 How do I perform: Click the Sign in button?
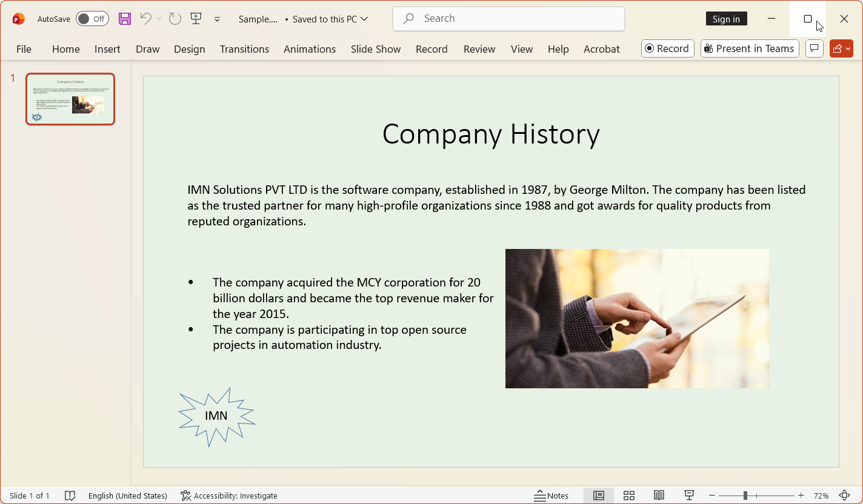(x=726, y=18)
